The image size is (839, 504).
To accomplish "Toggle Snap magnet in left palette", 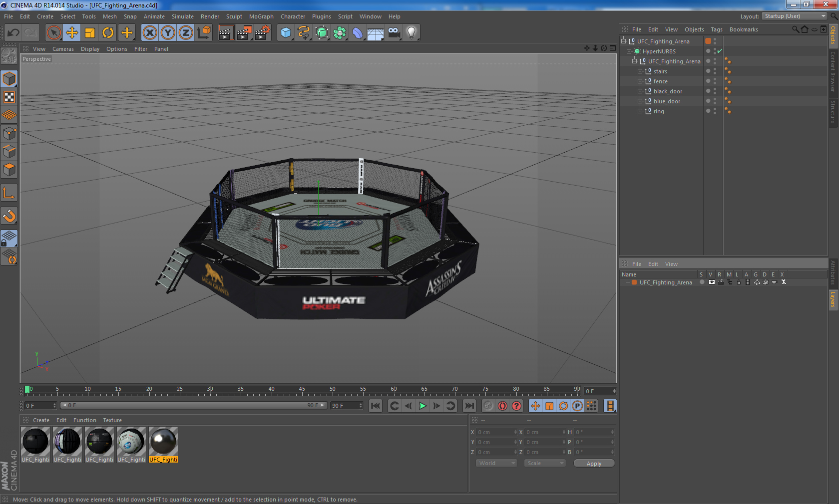I will tap(9, 216).
